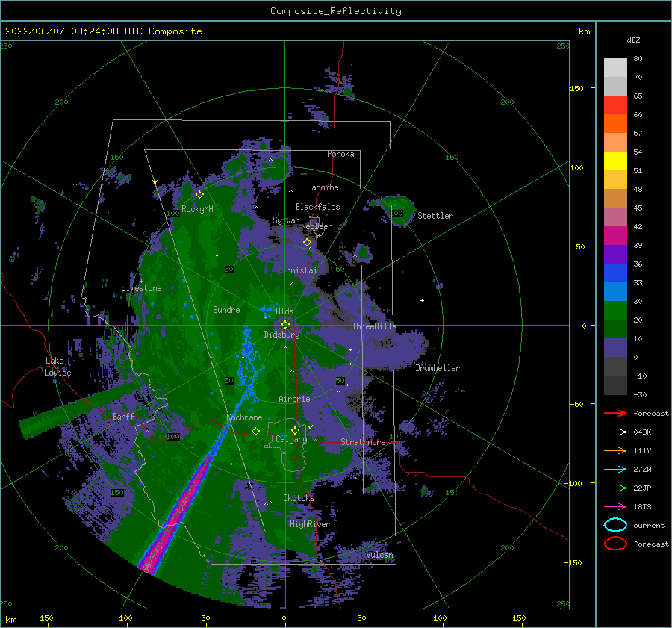Click the cyan current ellipse icon
672x628 pixels.
tap(615, 525)
